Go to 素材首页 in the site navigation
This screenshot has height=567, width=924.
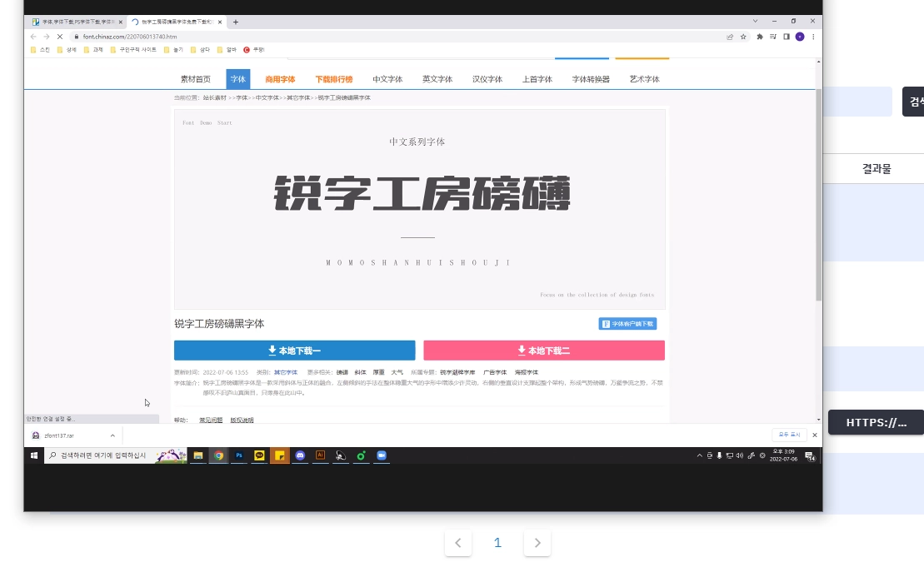195,79
